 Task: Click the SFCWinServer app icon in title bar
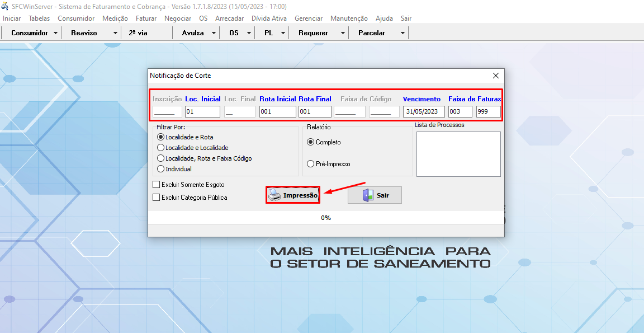tap(5, 6)
